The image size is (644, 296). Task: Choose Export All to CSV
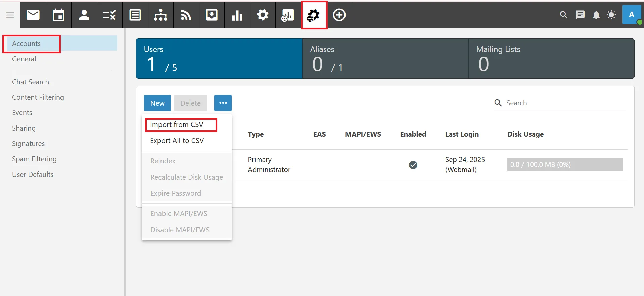pyautogui.click(x=177, y=141)
